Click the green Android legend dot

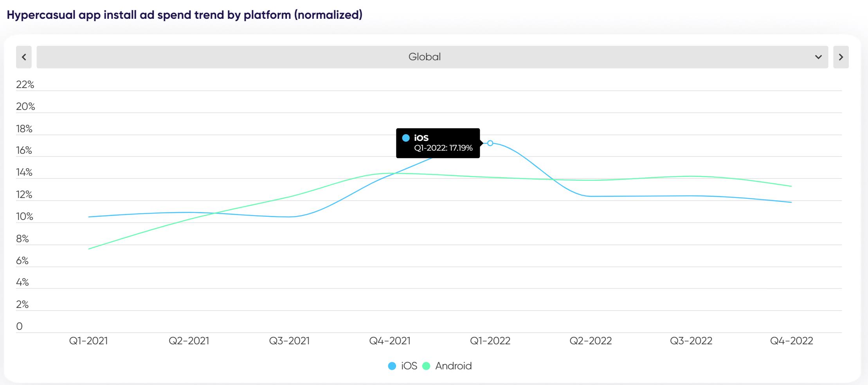(x=426, y=366)
